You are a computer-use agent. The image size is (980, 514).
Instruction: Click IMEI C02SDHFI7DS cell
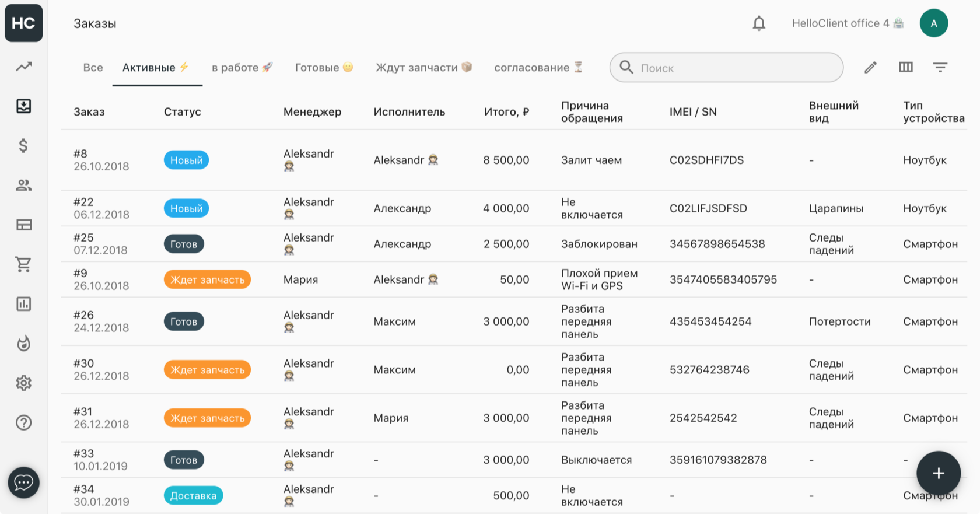pos(706,160)
